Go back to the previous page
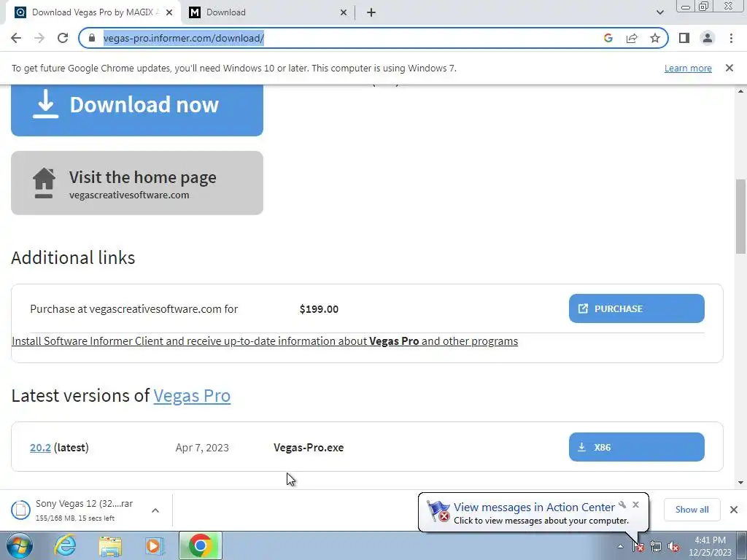 (x=16, y=38)
